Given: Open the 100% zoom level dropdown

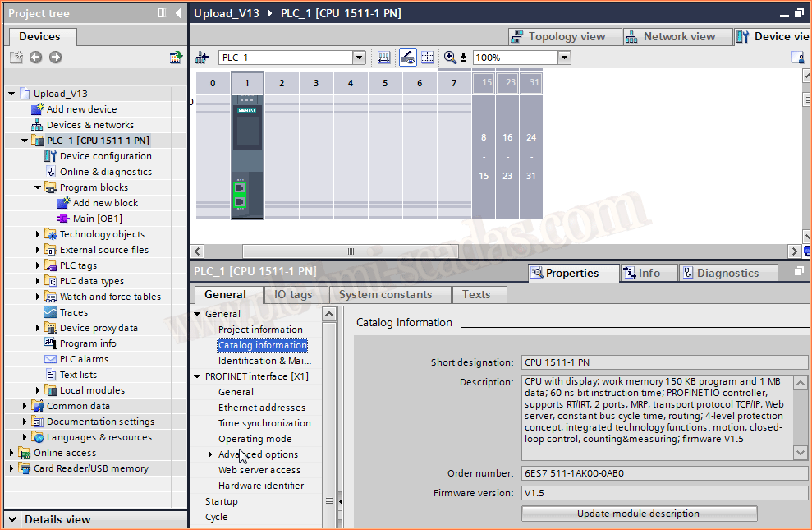Looking at the screenshot, I should [x=564, y=58].
